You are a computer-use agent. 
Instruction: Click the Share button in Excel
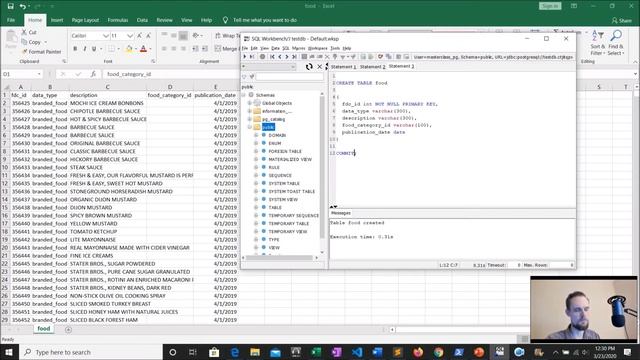(622, 20)
